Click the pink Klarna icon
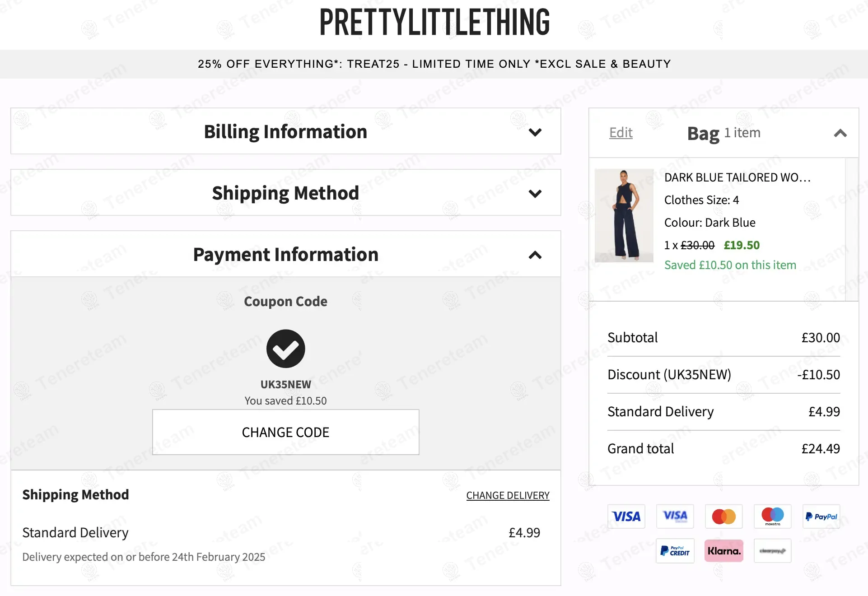 (x=724, y=550)
